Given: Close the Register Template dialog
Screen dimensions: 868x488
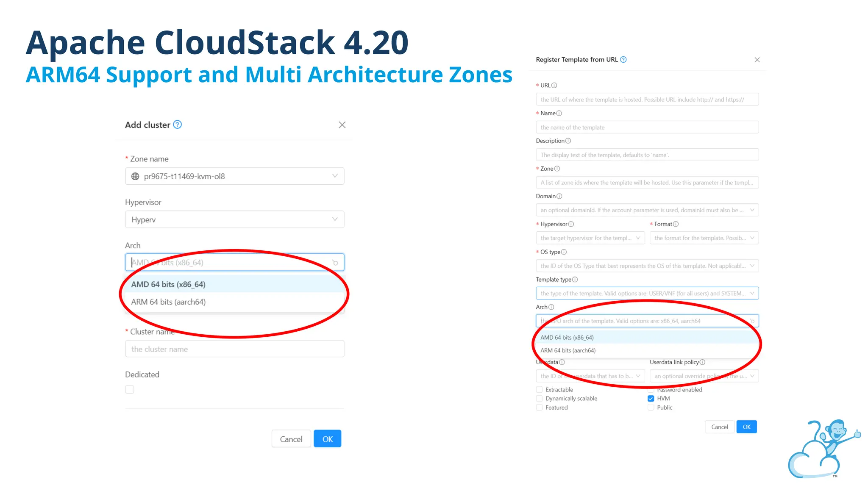Looking at the screenshot, I should click(757, 60).
